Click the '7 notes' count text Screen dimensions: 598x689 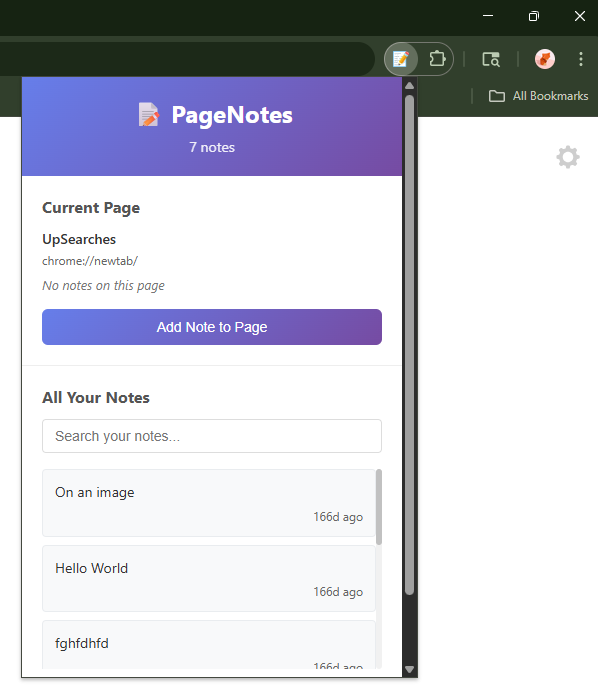click(x=212, y=147)
